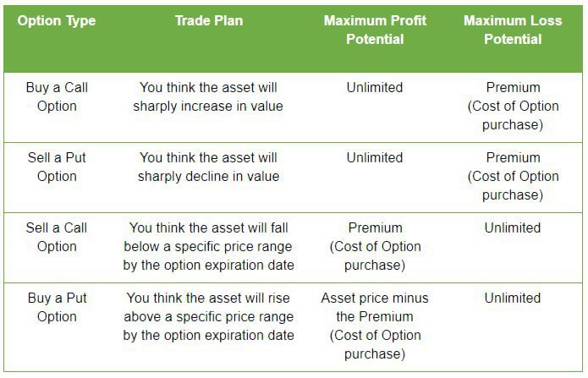Viewport: 588px width, 378px height.
Task: Select the 'sharply decline in value' trade plan
Action: [x=208, y=167]
